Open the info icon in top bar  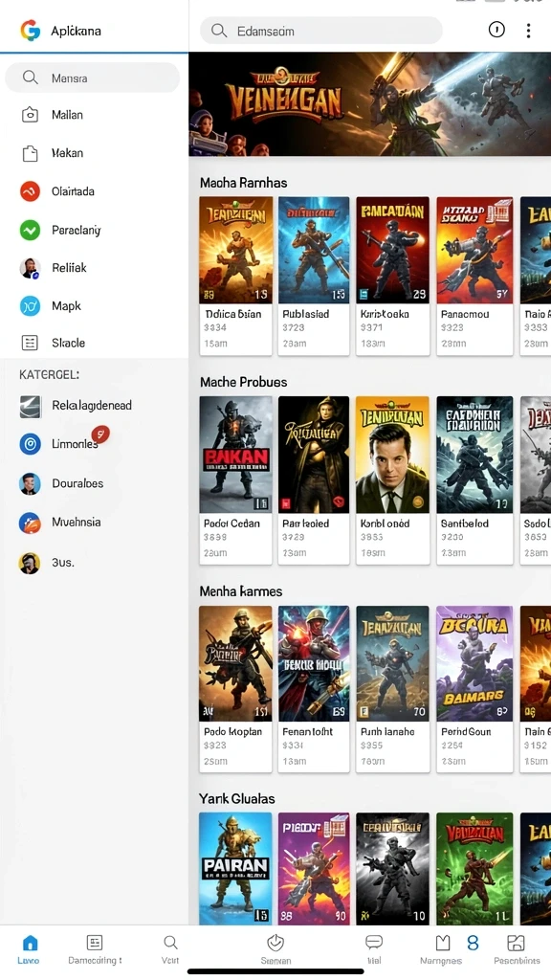[496, 30]
